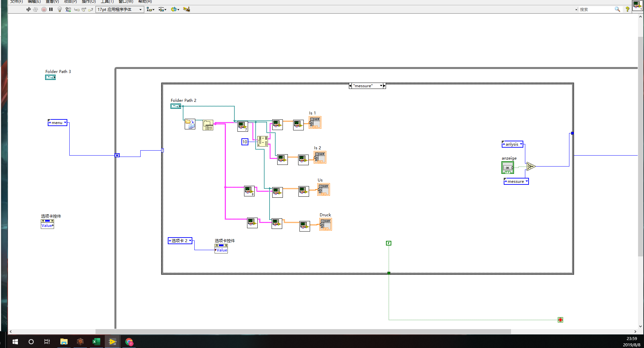Click the horizontal scrollbar thumb

tap(303, 331)
